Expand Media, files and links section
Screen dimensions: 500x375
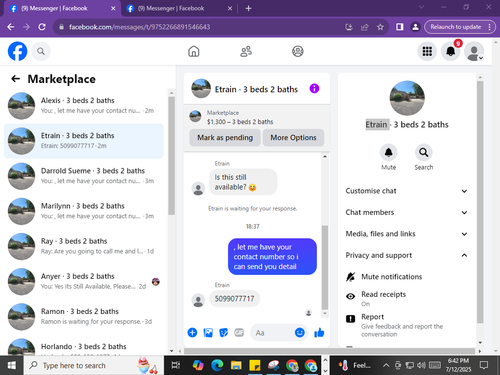[406, 234]
